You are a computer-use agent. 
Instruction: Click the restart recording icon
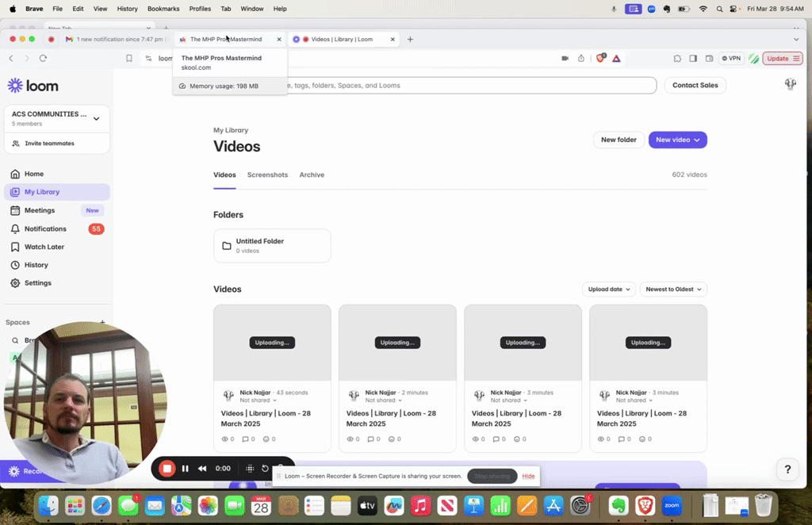265,469
